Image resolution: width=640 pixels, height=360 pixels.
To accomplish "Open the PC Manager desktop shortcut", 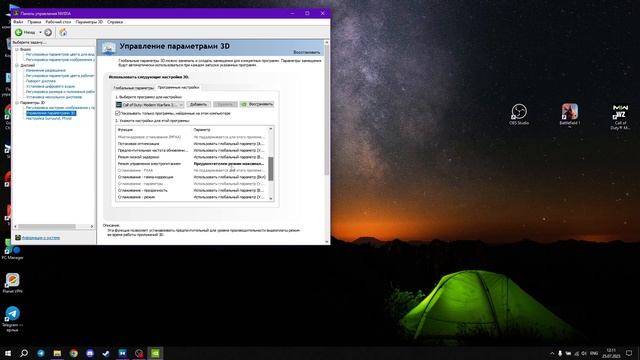I will pos(12,250).
